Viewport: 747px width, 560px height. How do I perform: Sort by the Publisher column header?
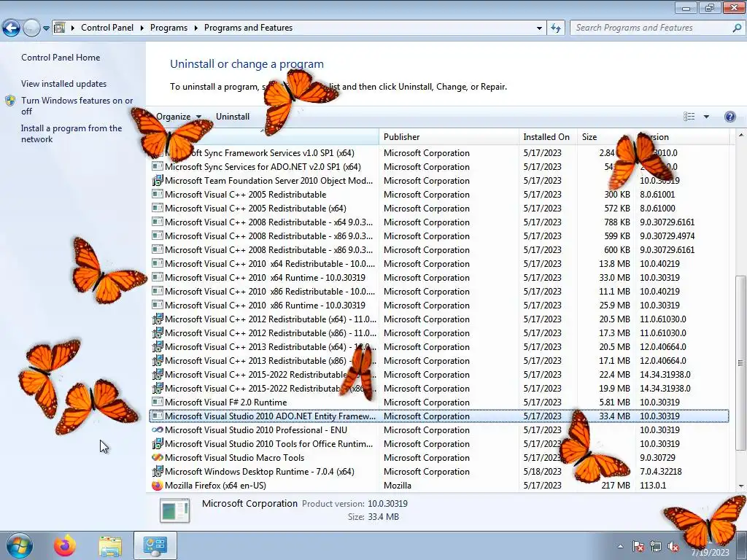pos(449,137)
